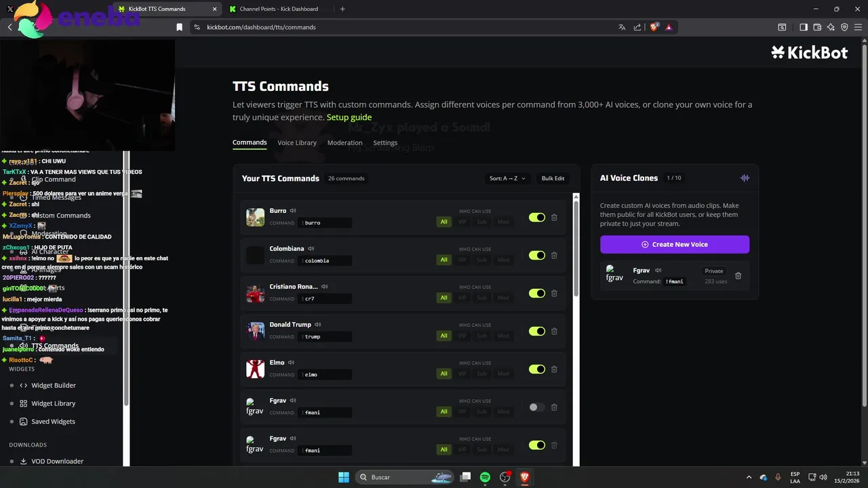Open the Brave Wallet icon
Viewport: 868px width, 488px height.
pos(817,27)
